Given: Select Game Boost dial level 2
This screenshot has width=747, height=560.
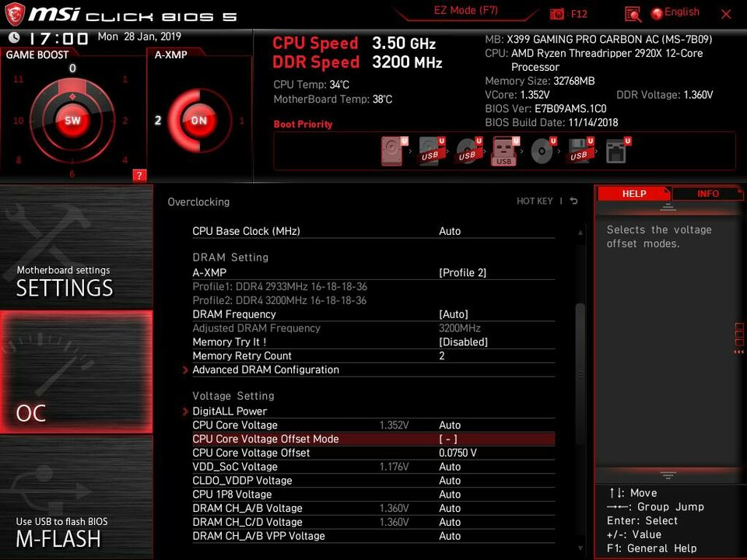Looking at the screenshot, I should [125, 121].
